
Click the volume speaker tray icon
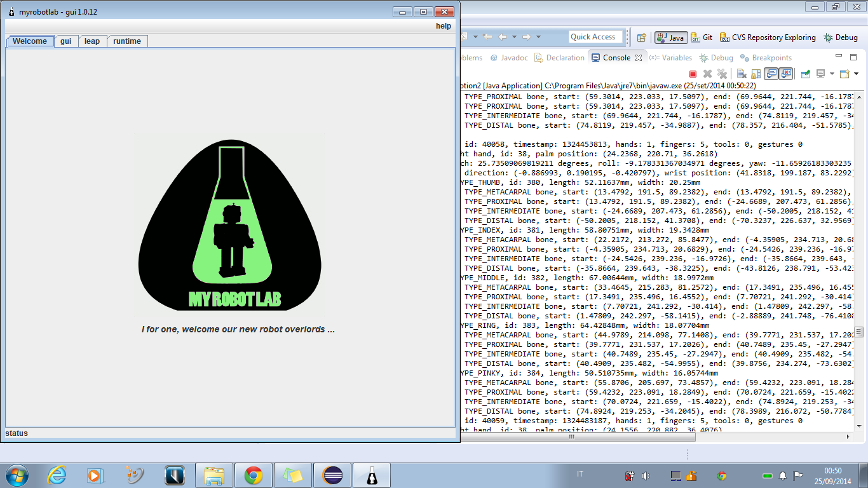pyautogui.click(x=646, y=475)
